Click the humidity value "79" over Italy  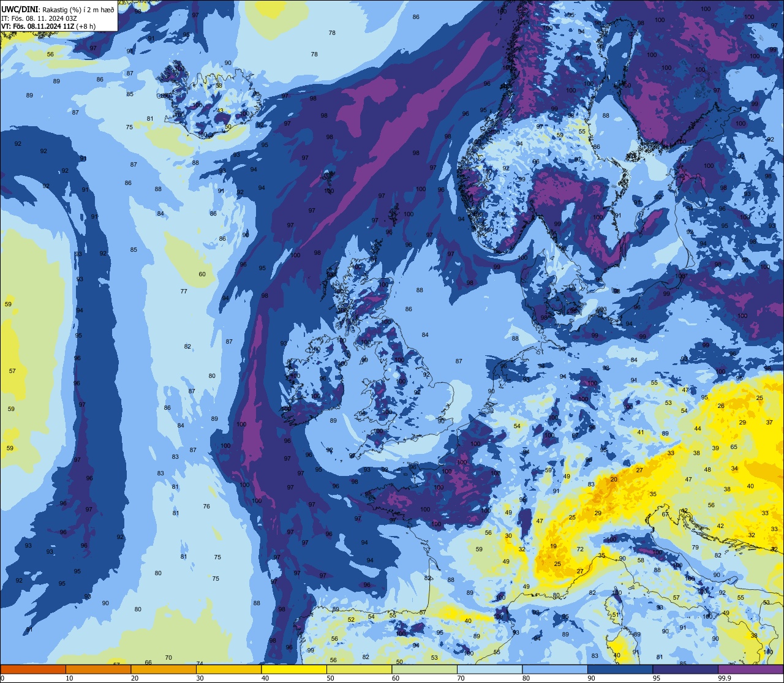point(695,548)
